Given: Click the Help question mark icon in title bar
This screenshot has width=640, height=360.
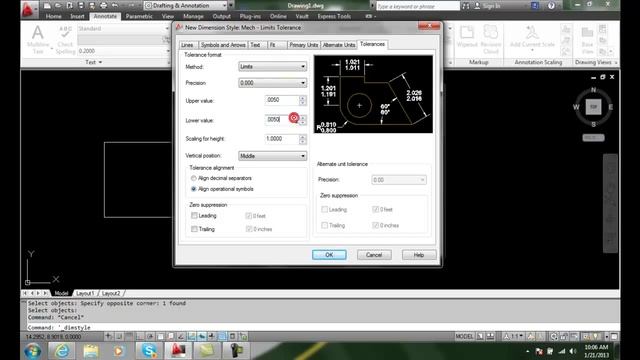Looking at the screenshot, I should click(x=551, y=6).
